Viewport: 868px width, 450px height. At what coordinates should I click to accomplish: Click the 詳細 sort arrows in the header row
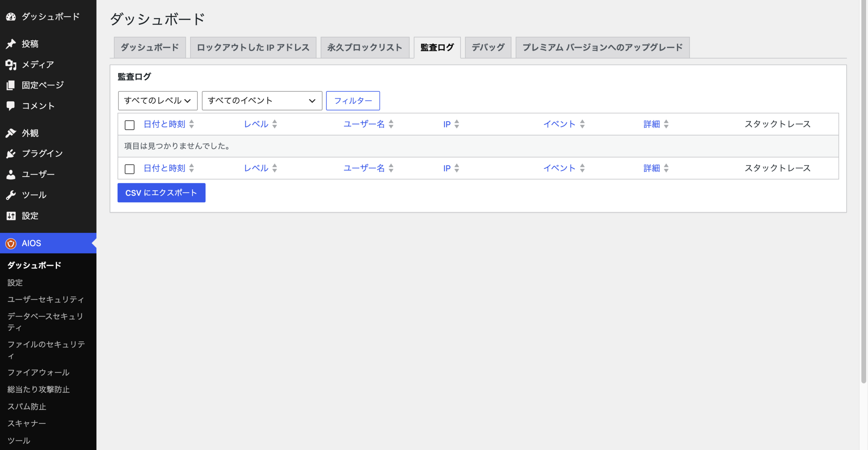666,124
